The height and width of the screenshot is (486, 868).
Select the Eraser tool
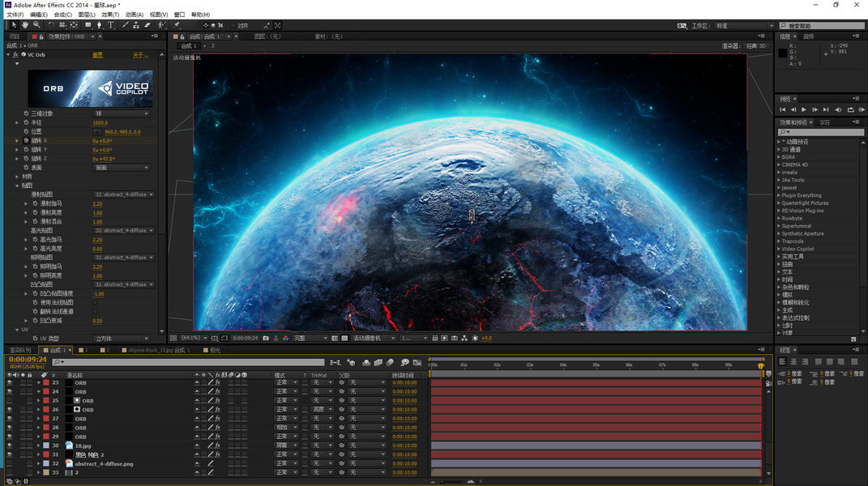click(148, 25)
